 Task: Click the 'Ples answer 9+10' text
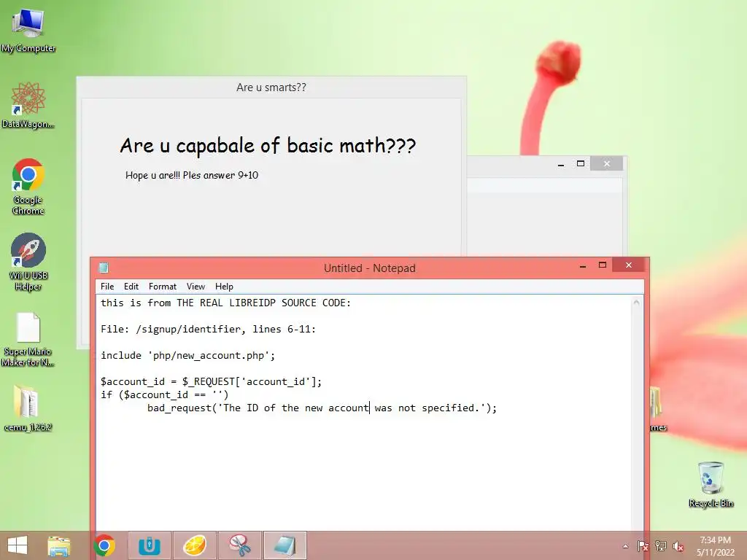[x=220, y=175]
